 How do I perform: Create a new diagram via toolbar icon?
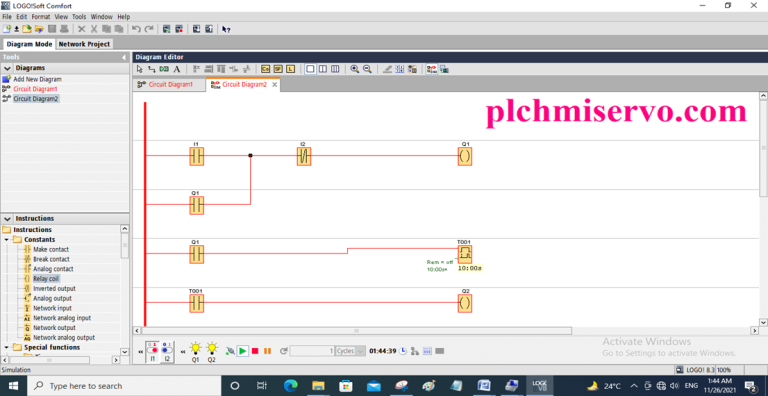6,29
